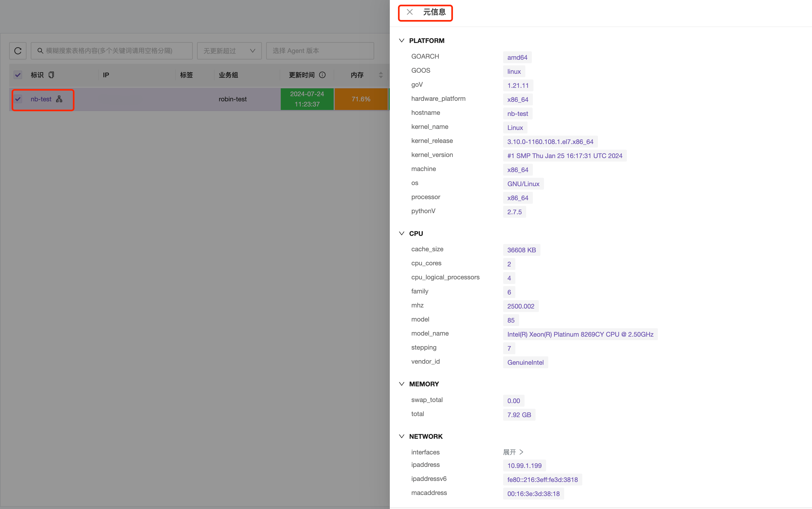Click the CPU section collapse chevron

tap(402, 233)
